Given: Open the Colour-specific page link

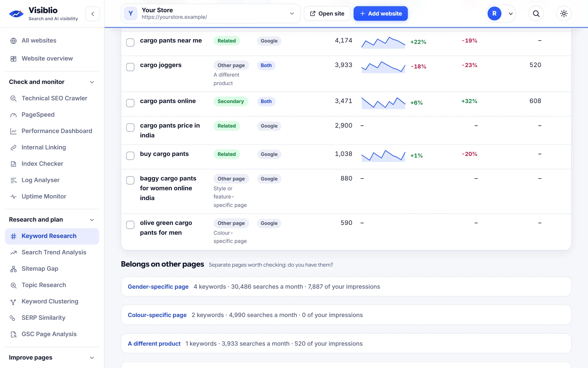Looking at the screenshot, I should point(157,315).
